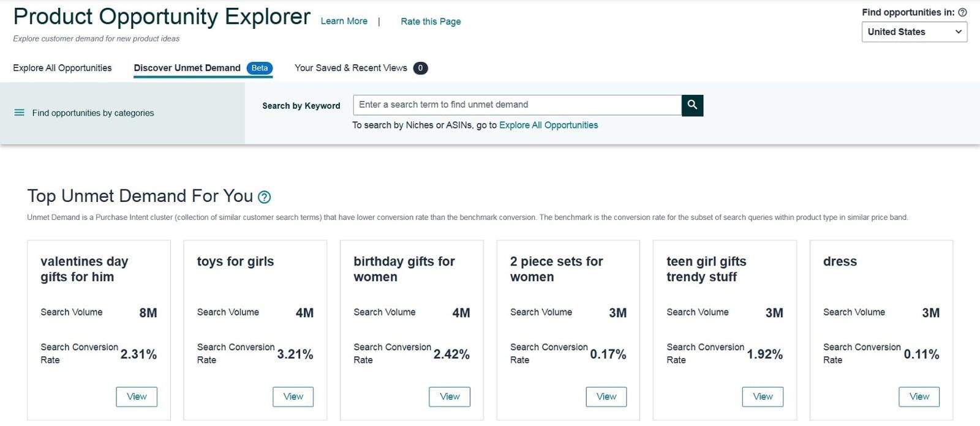This screenshot has width=980, height=426.
Task: View the toys for girls opportunity
Action: tap(293, 397)
